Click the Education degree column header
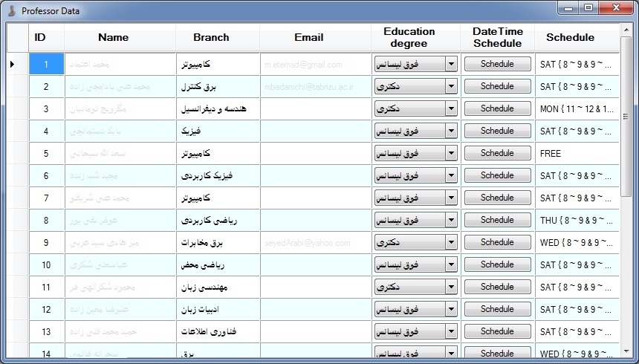639x364 pixels. tap(415, 37)
